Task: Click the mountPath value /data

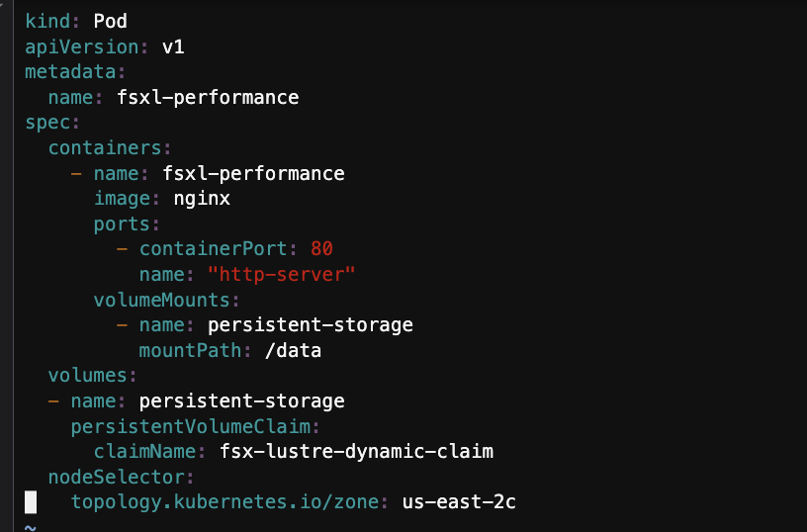Action: coord(294,351)
